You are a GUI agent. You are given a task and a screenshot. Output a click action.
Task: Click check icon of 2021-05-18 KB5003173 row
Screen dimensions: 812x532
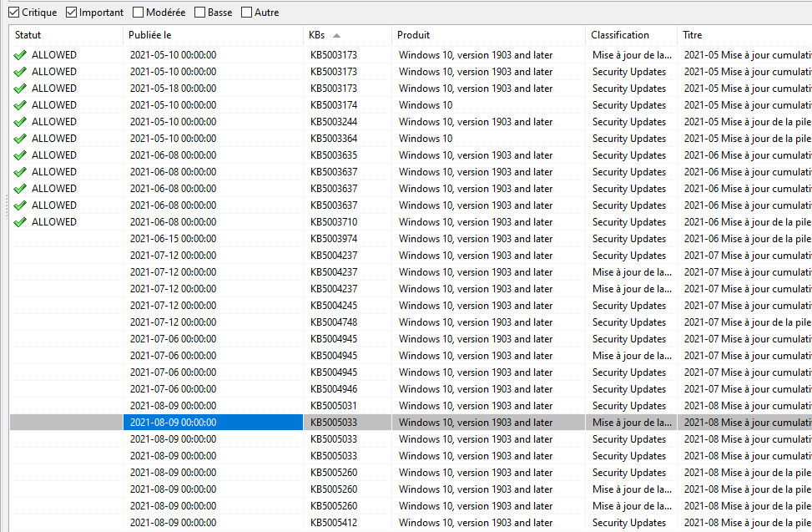[20, 89]
